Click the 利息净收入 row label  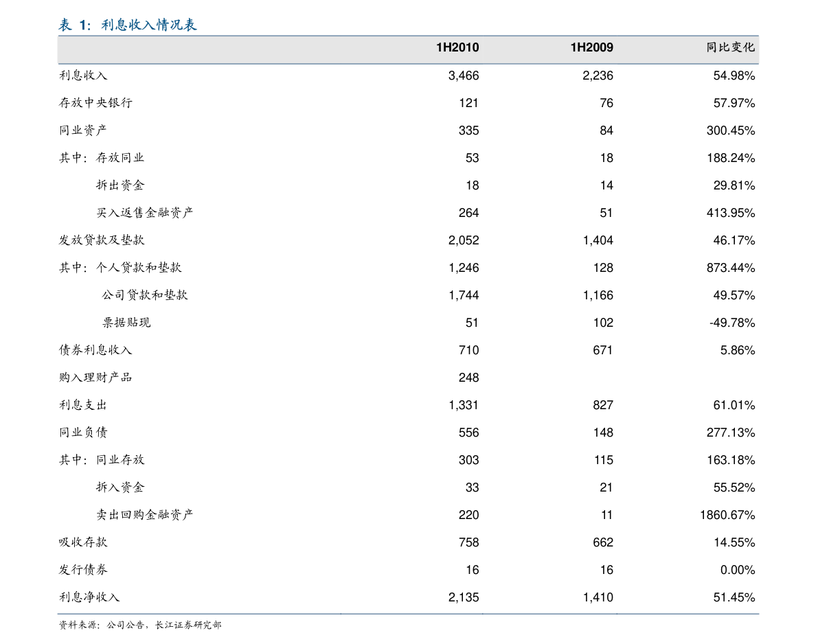tap(89, 597)
